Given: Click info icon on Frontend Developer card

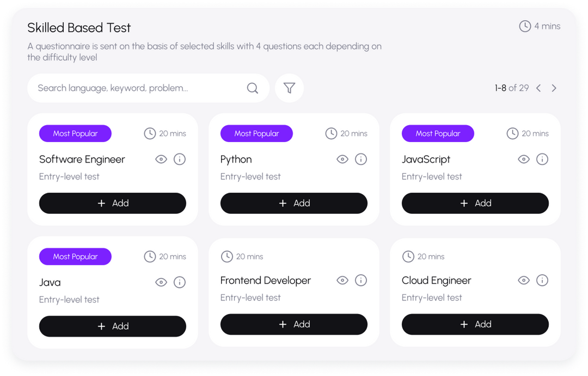Looking at the screenshot, I should click(x=361, y=280).
